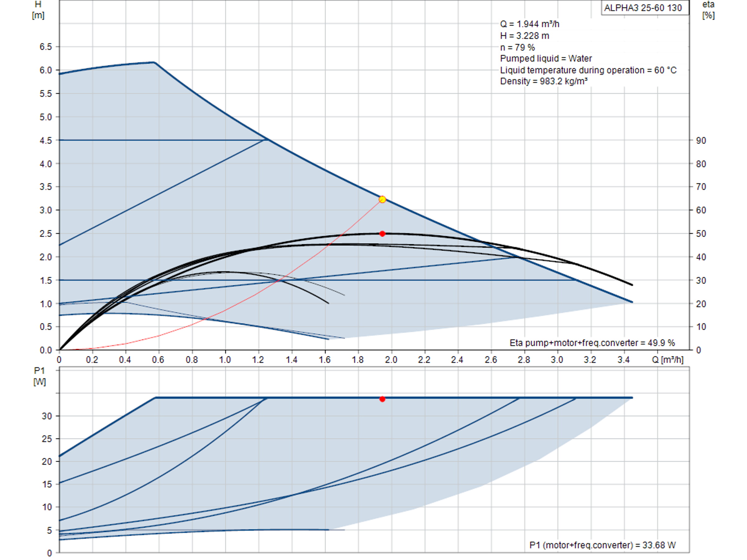Click the 3.4 tick on Q axis
The image size is (747, 560).
click(x=623, y=360)
